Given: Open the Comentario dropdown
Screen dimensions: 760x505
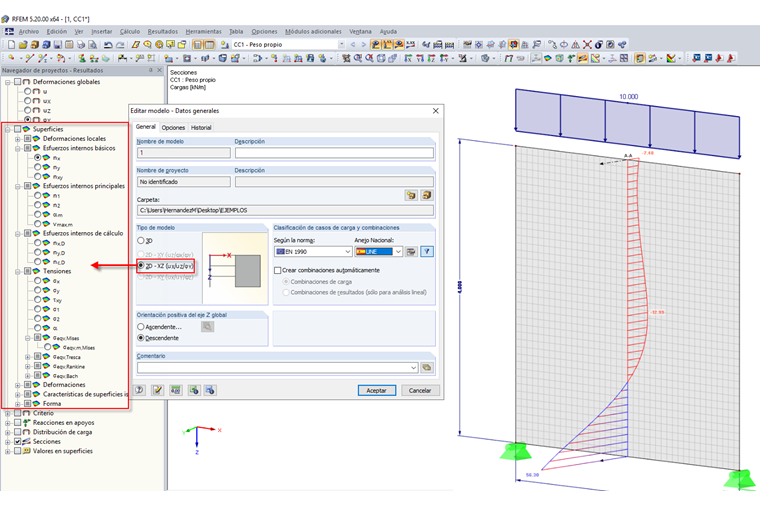Looking at the screenshot, I should click(413, 367).
